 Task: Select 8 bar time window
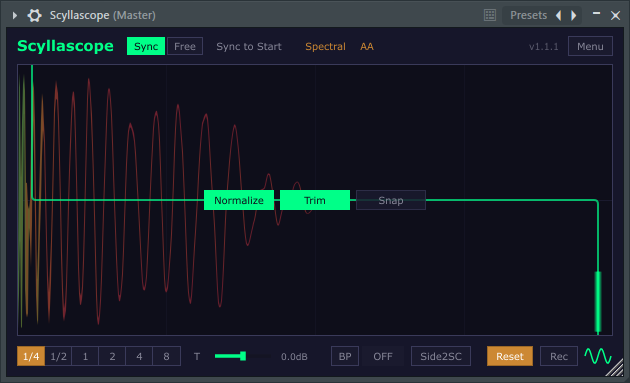coord(166,356)
